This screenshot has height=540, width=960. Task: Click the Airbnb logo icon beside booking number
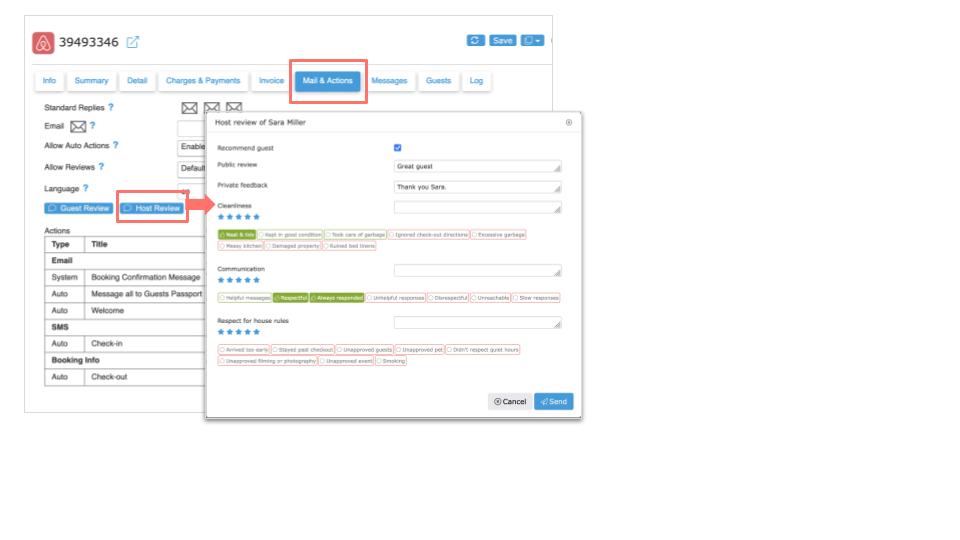pos(43,43)
